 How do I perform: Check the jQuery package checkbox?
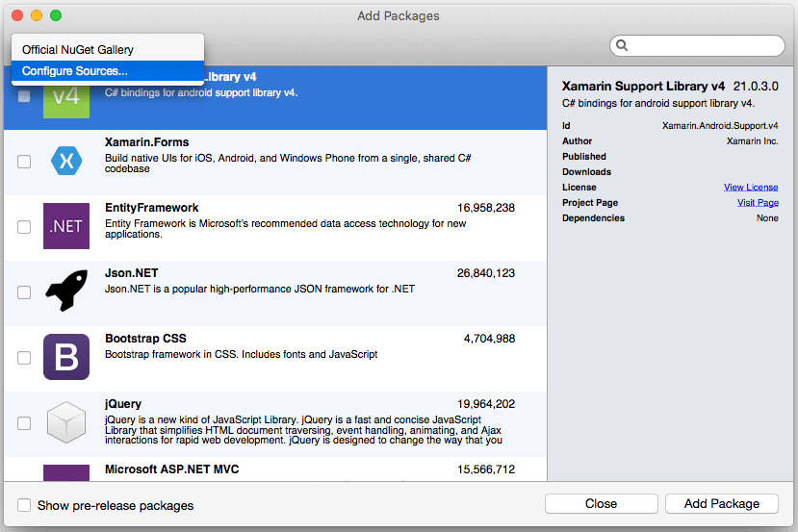click(x=24, y=422)
